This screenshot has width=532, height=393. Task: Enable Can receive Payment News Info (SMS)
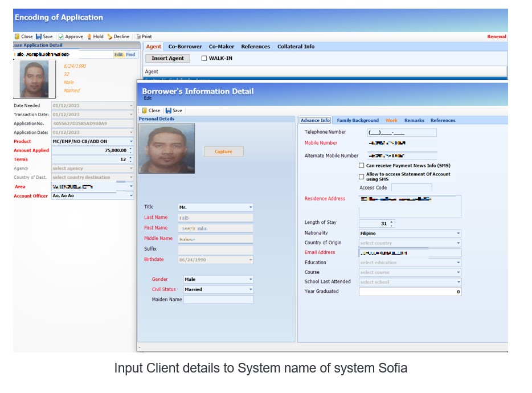pos(361,166)
